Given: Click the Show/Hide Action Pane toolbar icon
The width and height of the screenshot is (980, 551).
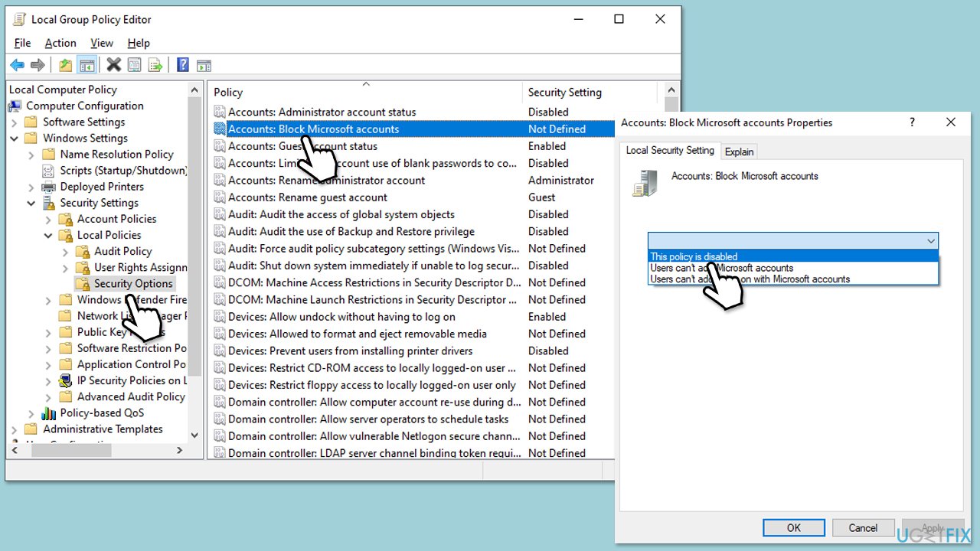Looking at the screenshot, I should click(204, 65).
